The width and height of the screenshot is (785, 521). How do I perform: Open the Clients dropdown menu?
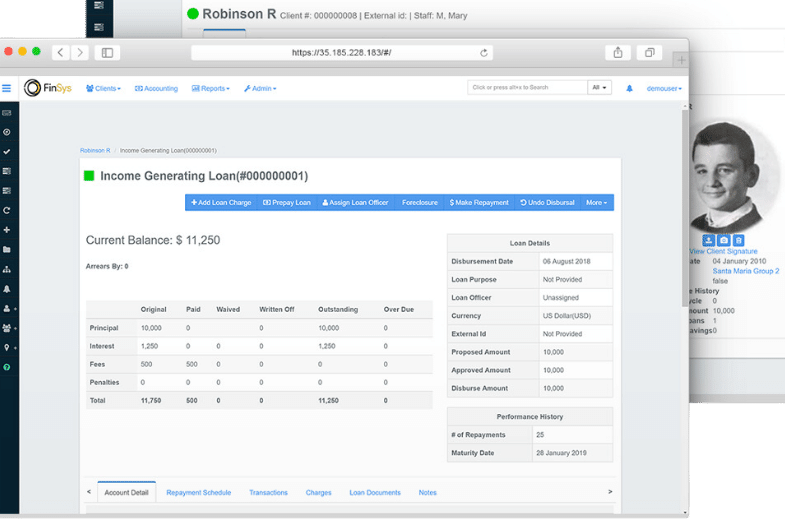(103, 88)
